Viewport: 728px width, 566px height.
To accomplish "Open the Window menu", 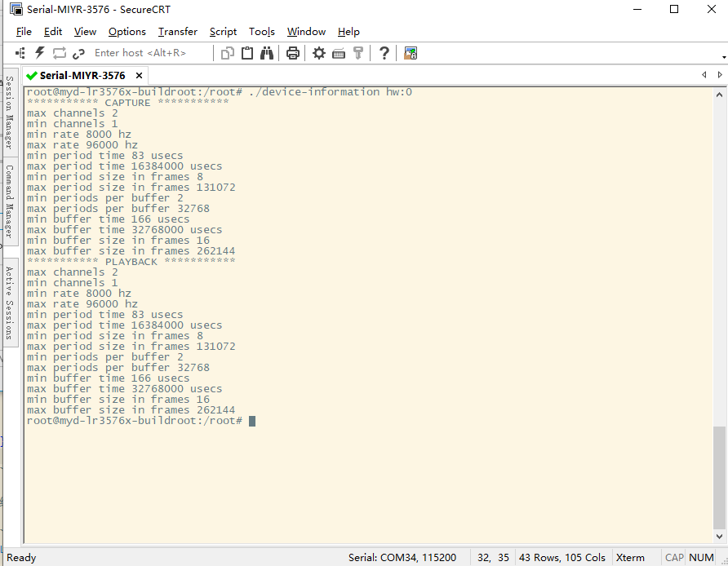I will tap(306, 32).
